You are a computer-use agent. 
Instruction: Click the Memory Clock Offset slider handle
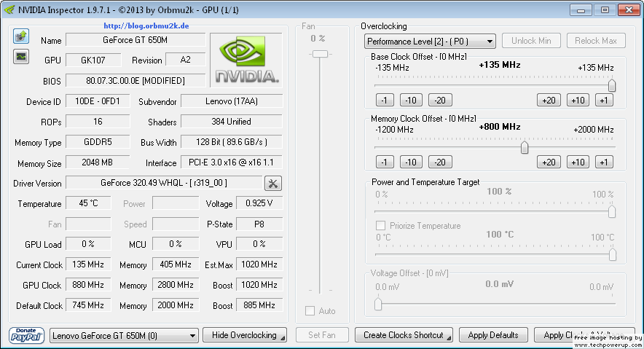525,147
